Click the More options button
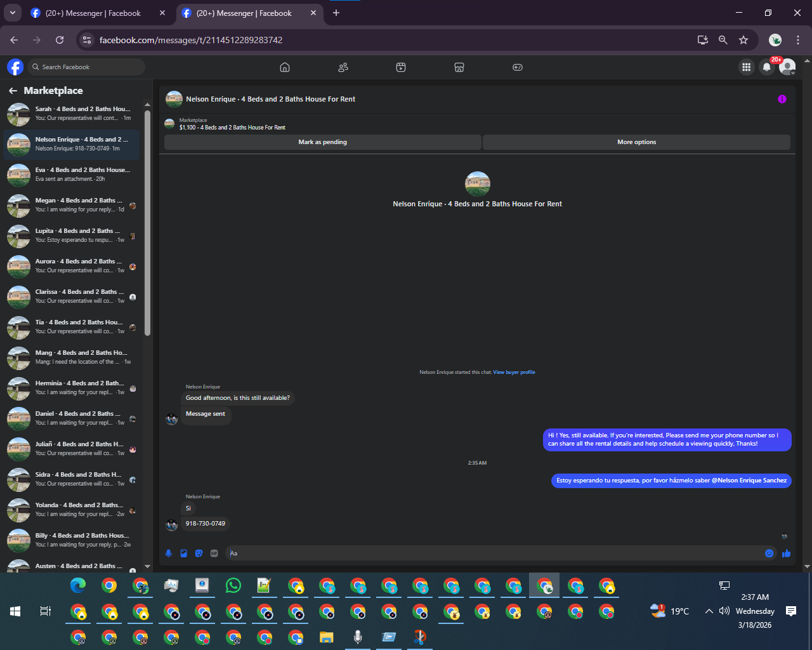 [x=637, y=142]
